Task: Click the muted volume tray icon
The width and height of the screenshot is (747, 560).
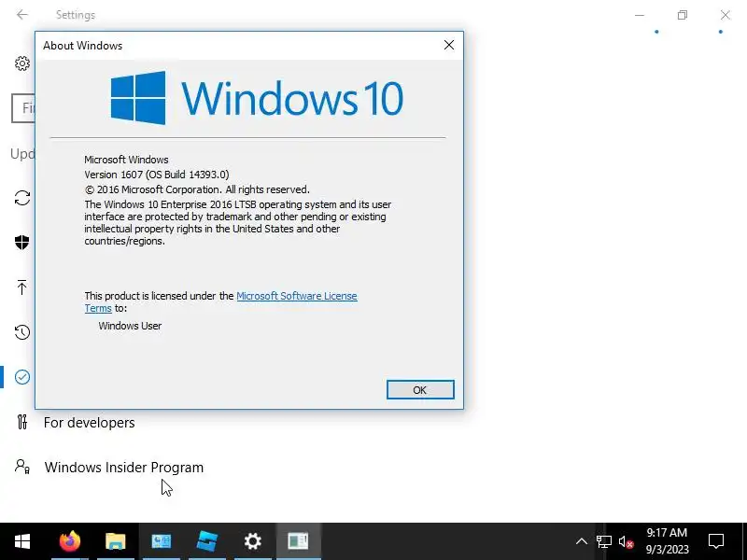Action: (626, 541)
